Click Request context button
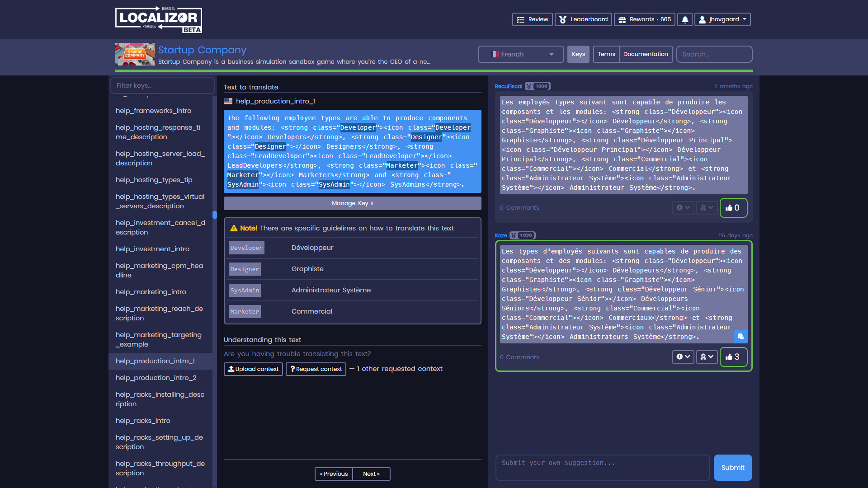Image resolution: width=868 pixels, height=488 pixels. [316, 369]
